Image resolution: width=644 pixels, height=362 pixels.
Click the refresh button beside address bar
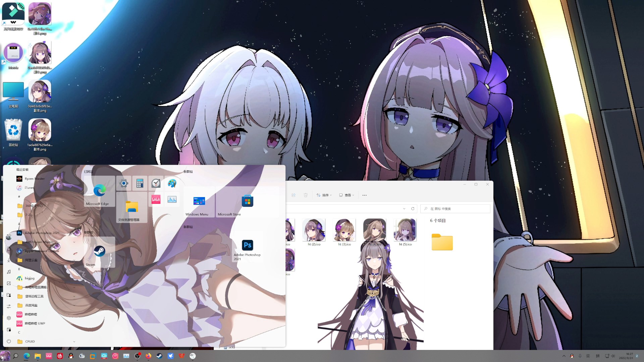pos(413,209)
